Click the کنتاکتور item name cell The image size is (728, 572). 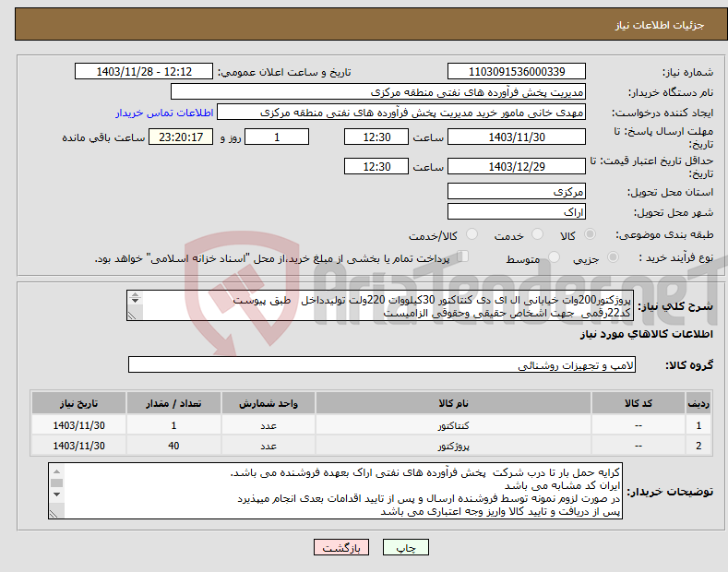click(x=453, y=425)
